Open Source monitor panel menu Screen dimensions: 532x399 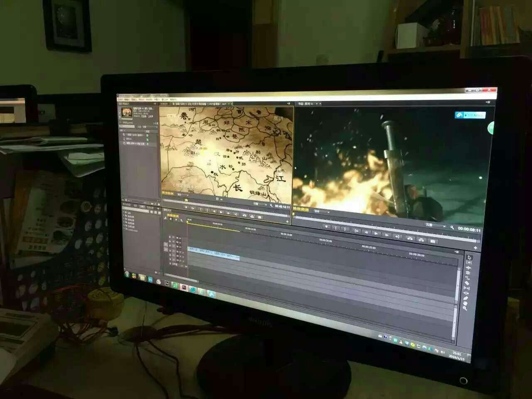288,103
